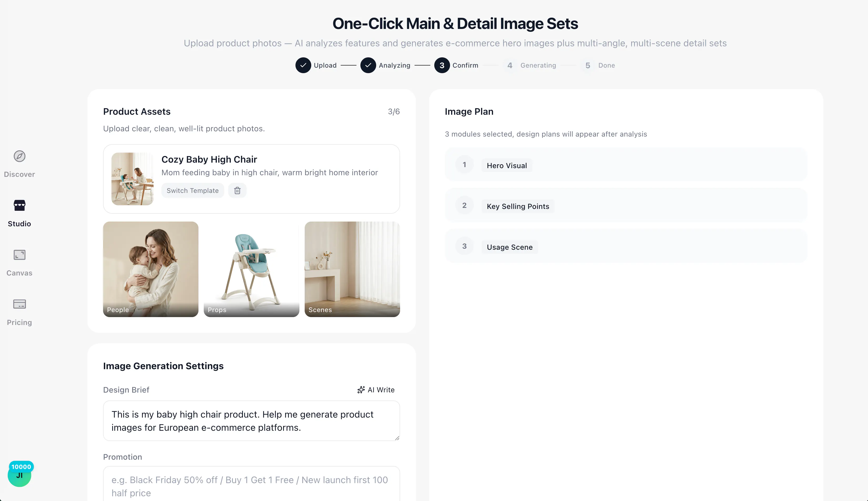Click the step 4 Generating number
The height and width of the screenshot is (501, 868).
[510, 65]
